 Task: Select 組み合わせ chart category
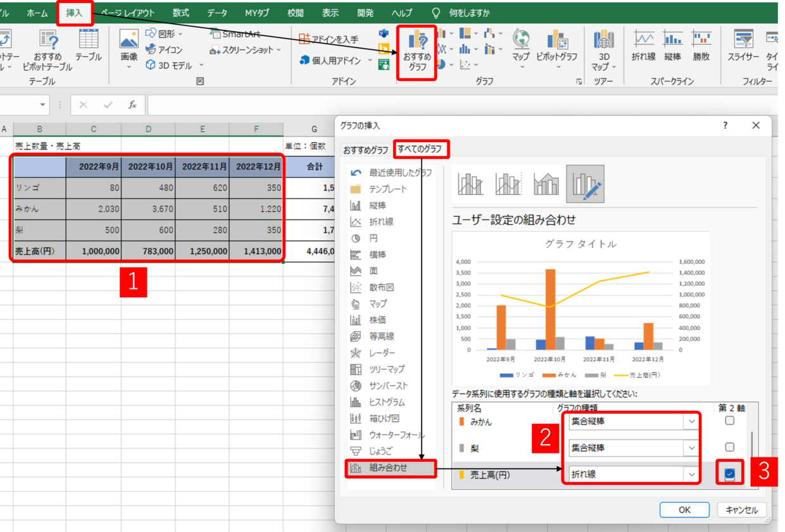(391, 468)
